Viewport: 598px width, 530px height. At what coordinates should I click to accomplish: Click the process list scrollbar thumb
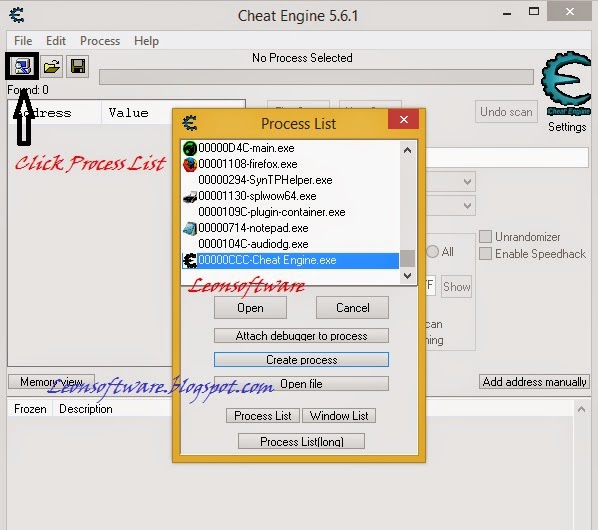407,259
